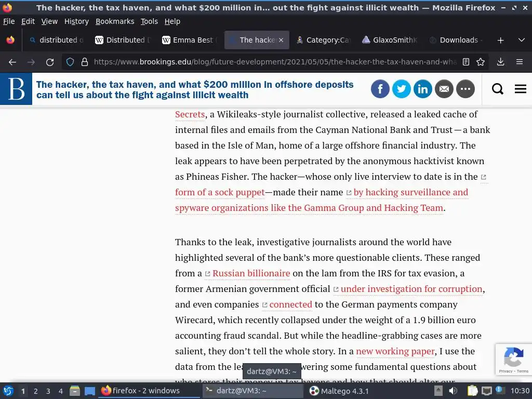Switch to the Downloads tab
The height and width of the screenshot is (399, 532).
point(456,40)
